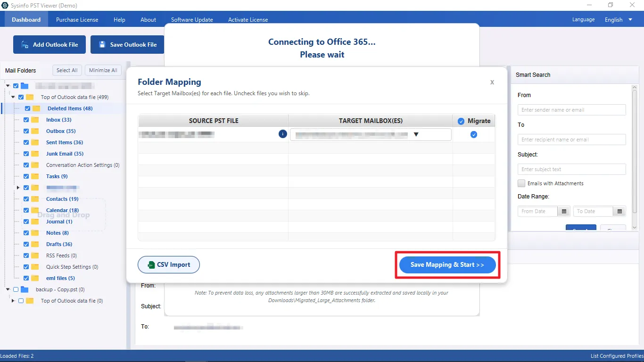Click the Sent Items (36) folder icon
The height and width of the screenshot is (362, 644).
pos(35,142)
